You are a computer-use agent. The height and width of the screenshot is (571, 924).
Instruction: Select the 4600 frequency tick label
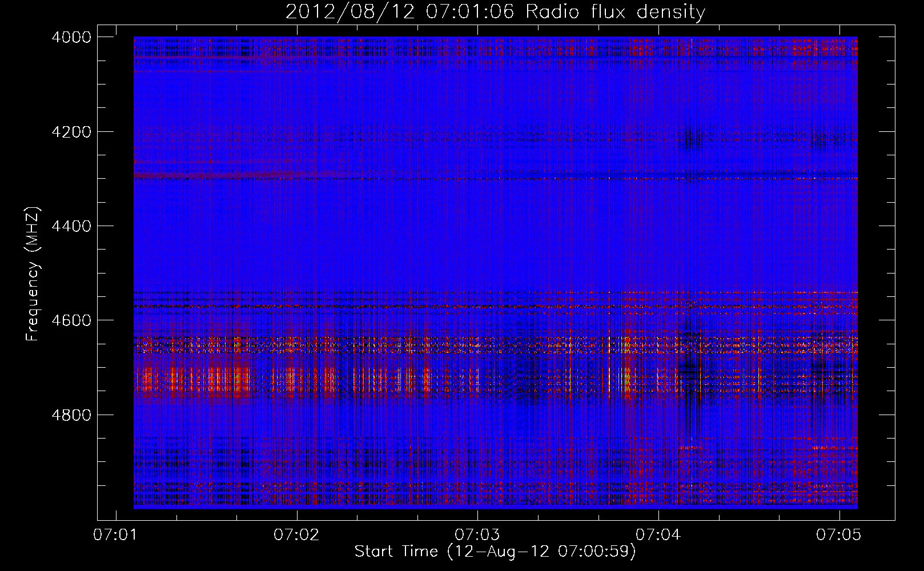pos(71,320)
